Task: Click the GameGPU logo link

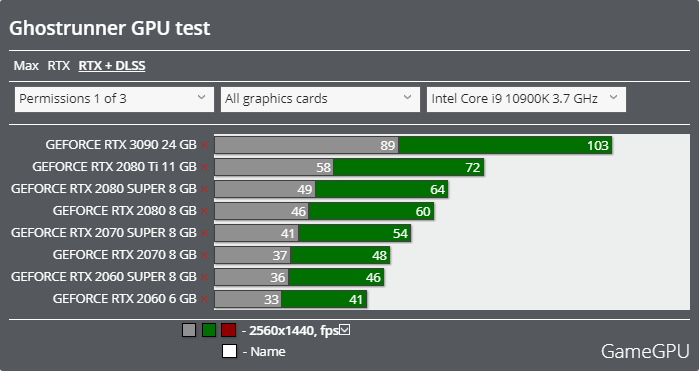Action: point(645,351)
